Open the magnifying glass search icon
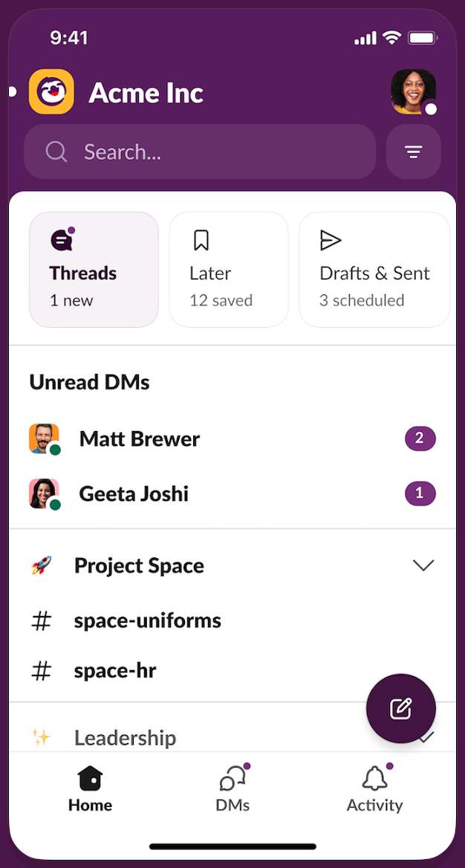 (56, 152)
